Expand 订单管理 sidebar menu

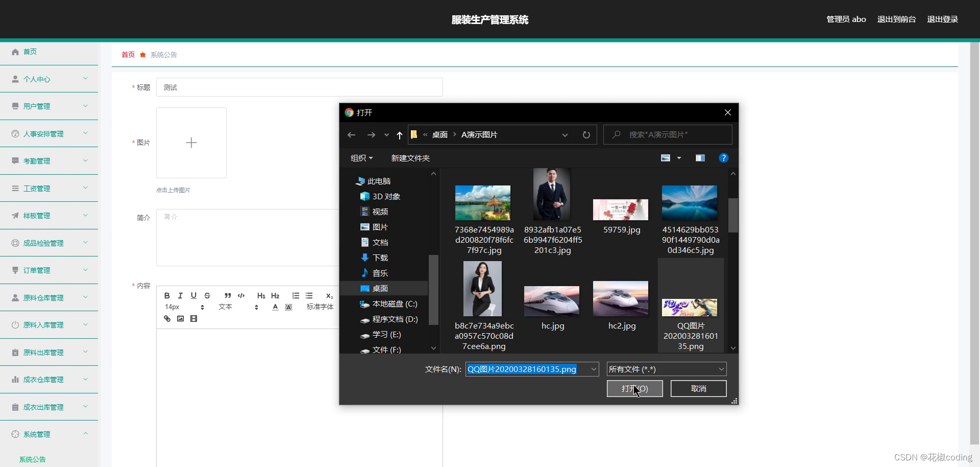pyautogui.click(x=49, y=270)
